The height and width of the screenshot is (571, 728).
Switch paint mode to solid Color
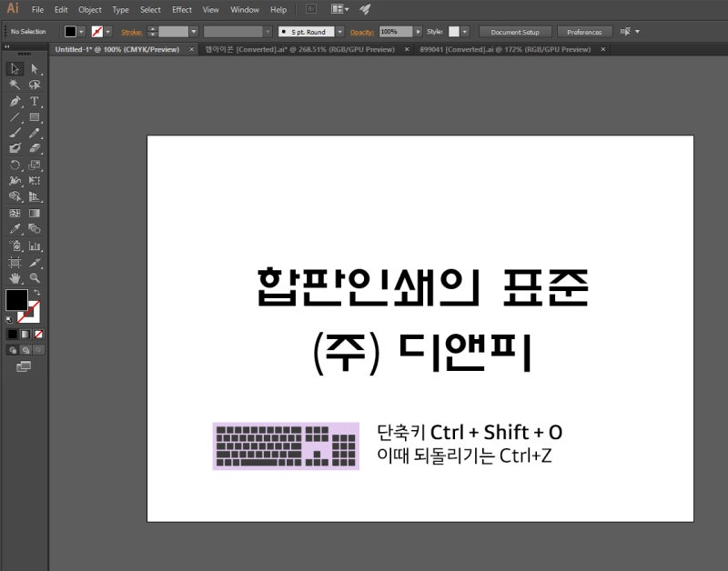[x=13, y=334]
